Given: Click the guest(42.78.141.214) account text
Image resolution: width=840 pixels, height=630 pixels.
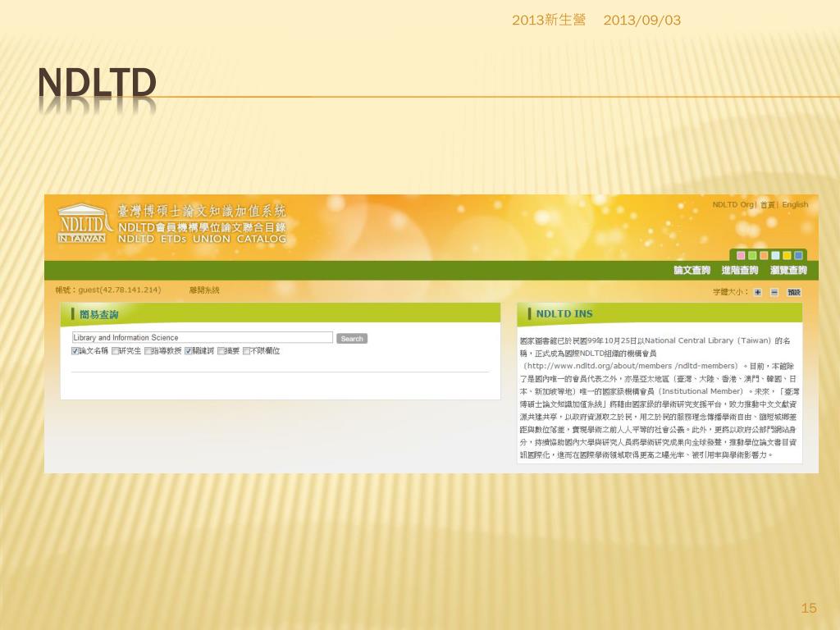Looking at the screenshot, I should (120, 290).
